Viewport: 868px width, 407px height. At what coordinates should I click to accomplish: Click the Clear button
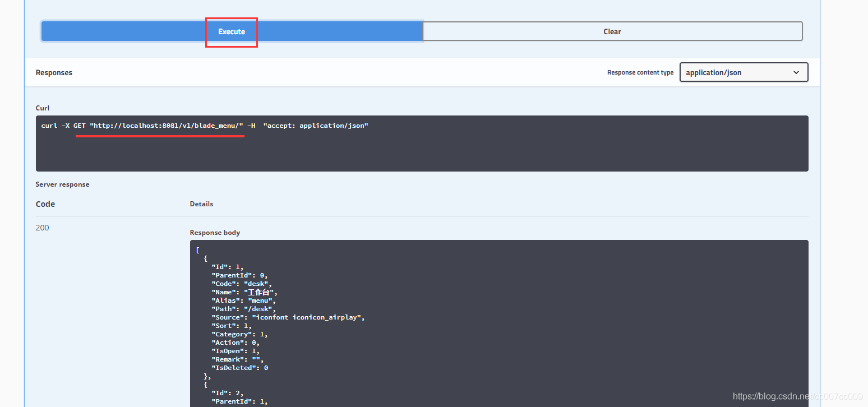click(x=612, y=31)
